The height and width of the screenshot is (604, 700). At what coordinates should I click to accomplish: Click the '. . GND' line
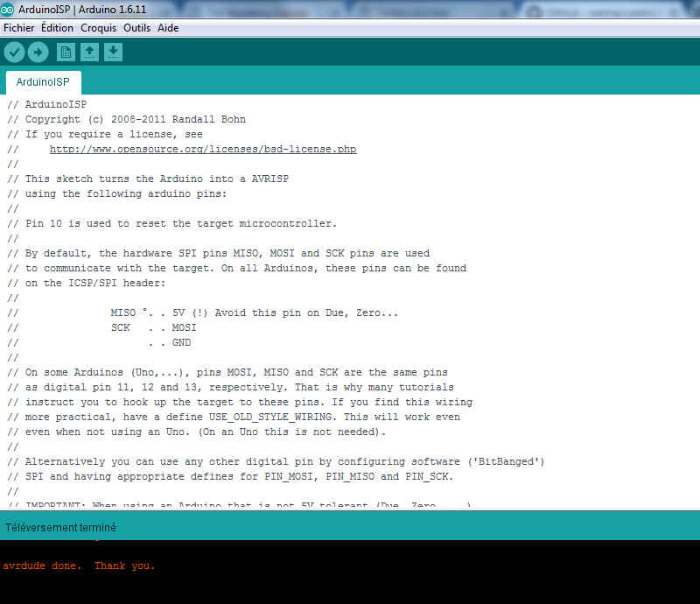pyautogui.click(x=99, y=342)
